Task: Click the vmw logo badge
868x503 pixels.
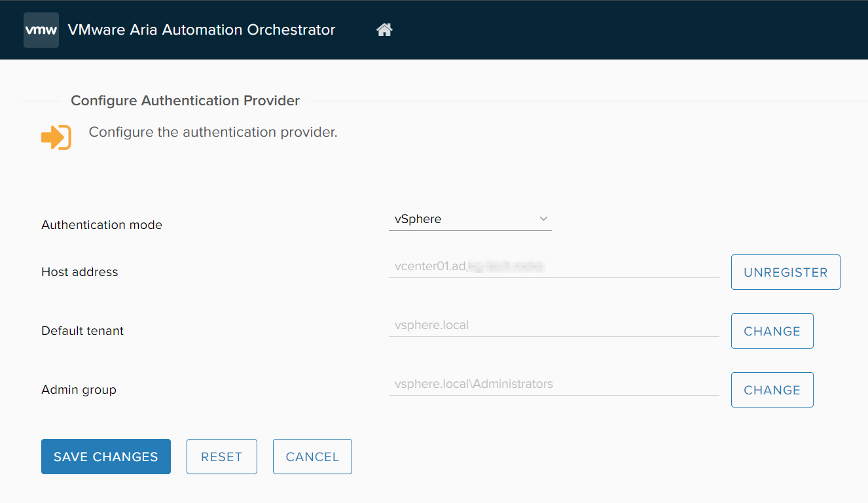Action: pos(41,30)
